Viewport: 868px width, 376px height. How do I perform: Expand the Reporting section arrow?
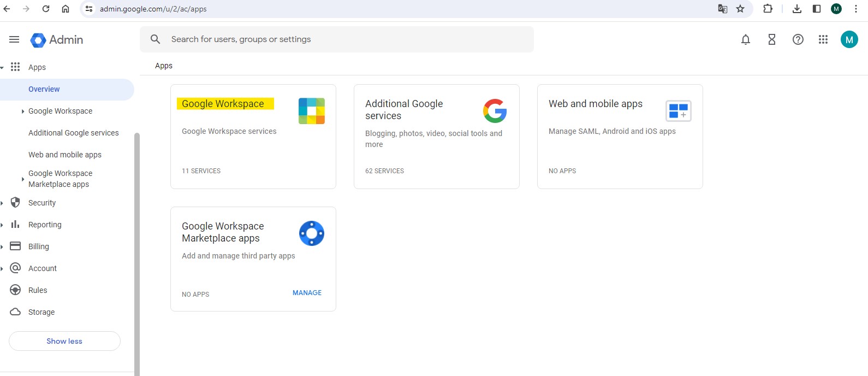2,225
